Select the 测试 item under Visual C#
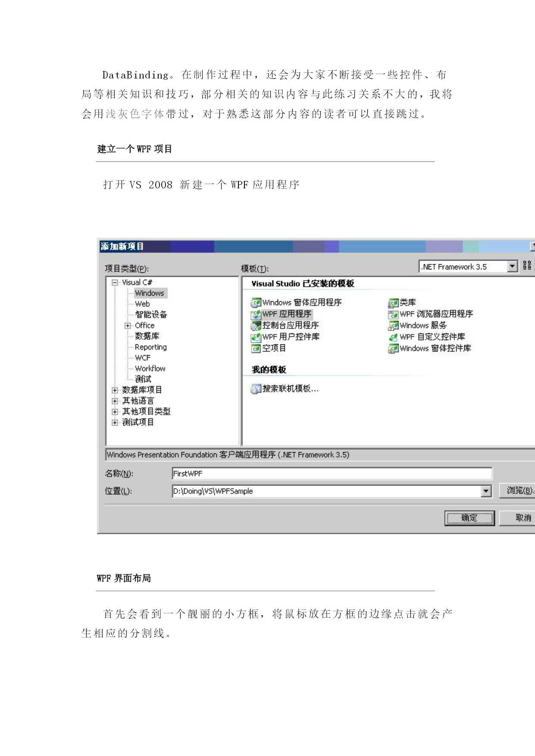Viewport: 535px width, 756px height. coord(143,379)
